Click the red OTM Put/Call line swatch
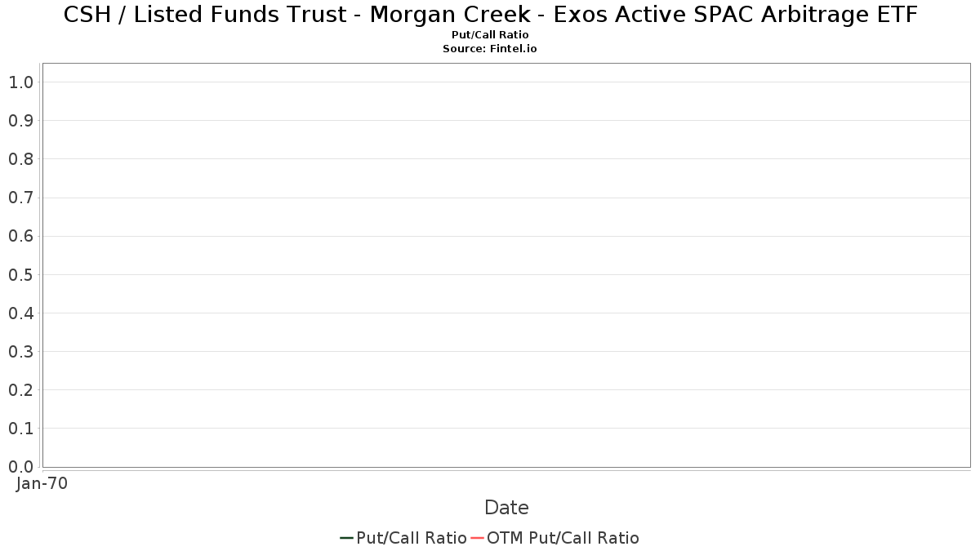980x551 pixels. tap(478, 538)
